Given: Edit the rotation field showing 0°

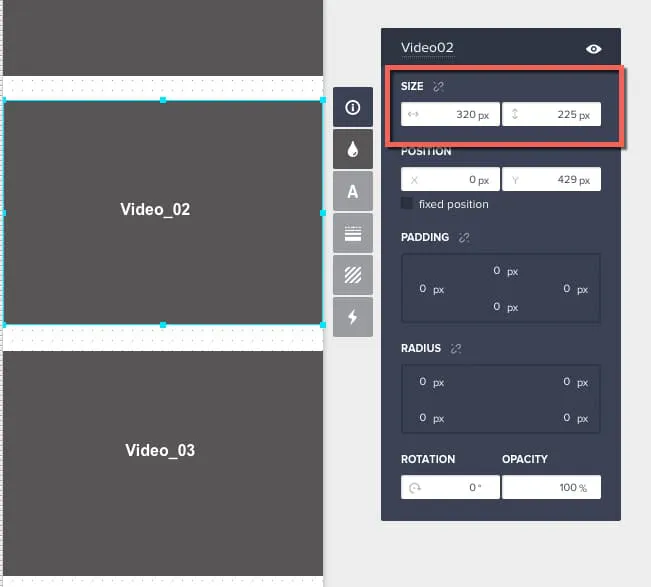Looking at the screenshot, I should (450, 487).
